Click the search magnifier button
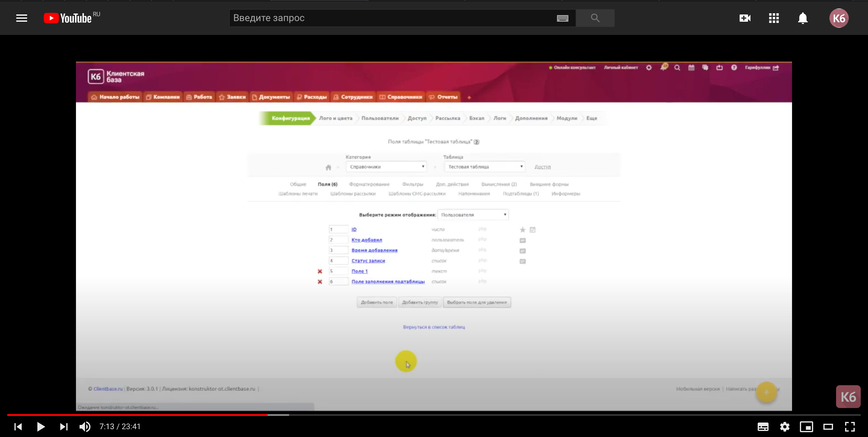The height and width of the screenshot is (437, 868). [595, 18]
